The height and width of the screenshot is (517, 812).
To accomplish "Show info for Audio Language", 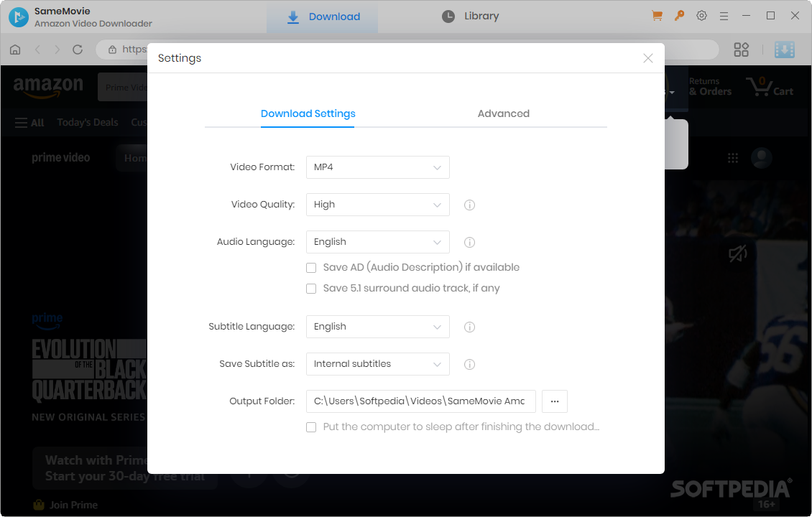I will click(470, 242).
